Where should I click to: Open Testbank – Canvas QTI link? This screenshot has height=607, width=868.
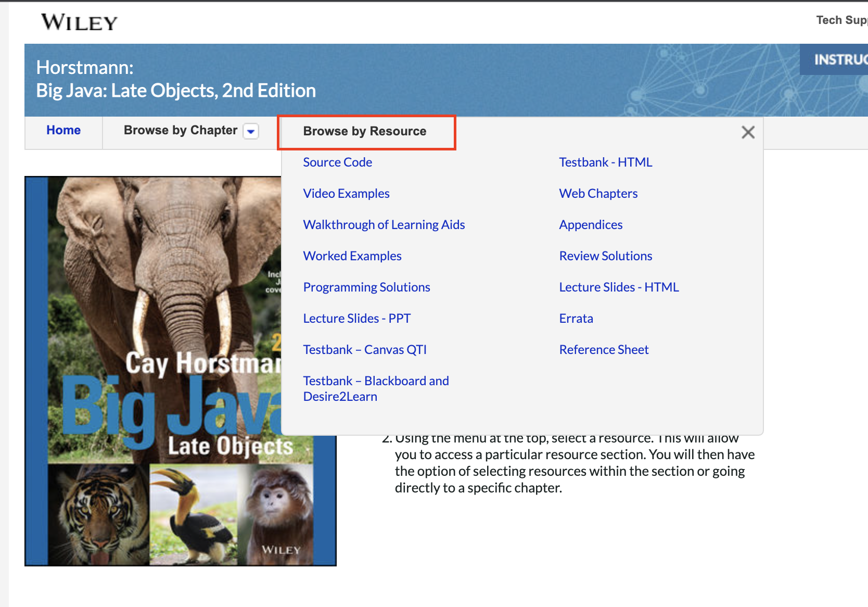click(365, 350)
